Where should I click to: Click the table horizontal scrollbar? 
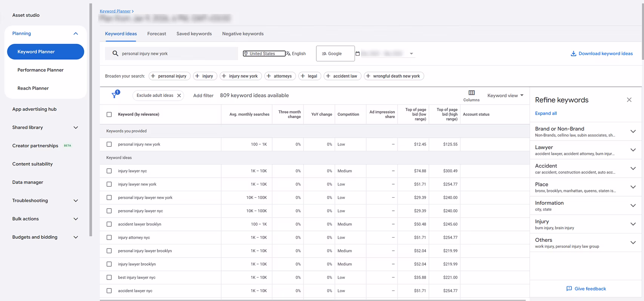pyautogui.click(x=313, y=300)
